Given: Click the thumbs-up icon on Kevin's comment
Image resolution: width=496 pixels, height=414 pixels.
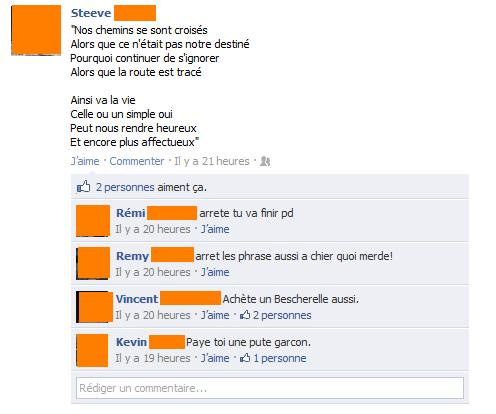Looking at the screenshot, I should tap(245, 358).
